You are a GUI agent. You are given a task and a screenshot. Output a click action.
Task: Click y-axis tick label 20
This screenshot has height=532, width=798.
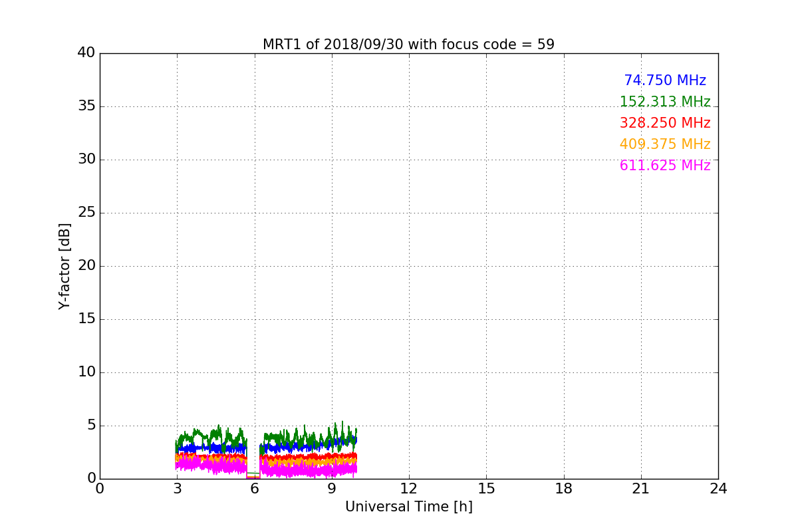click(x=86, y=266)
